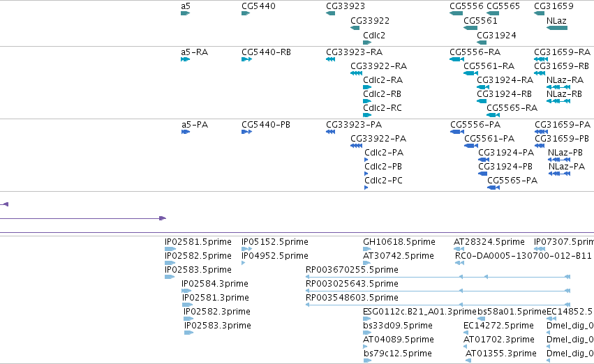Click the GH10618.5prime EST glyph
Image resolution: width=594 pixels, height=364 pixels.
[367, 249]
